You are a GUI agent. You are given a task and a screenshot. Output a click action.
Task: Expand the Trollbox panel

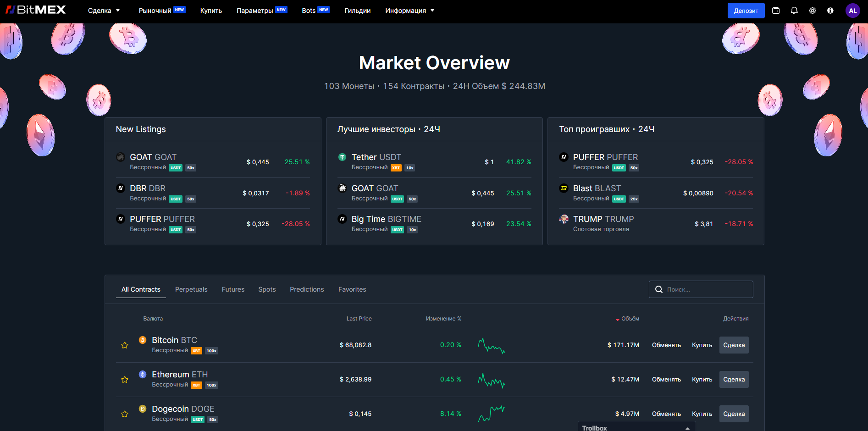636,427
